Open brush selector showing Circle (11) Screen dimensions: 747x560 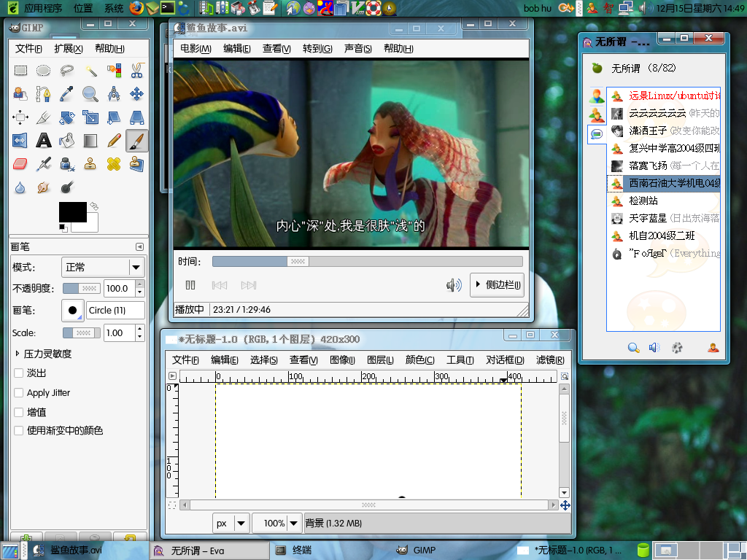click(x=73, y=311)
